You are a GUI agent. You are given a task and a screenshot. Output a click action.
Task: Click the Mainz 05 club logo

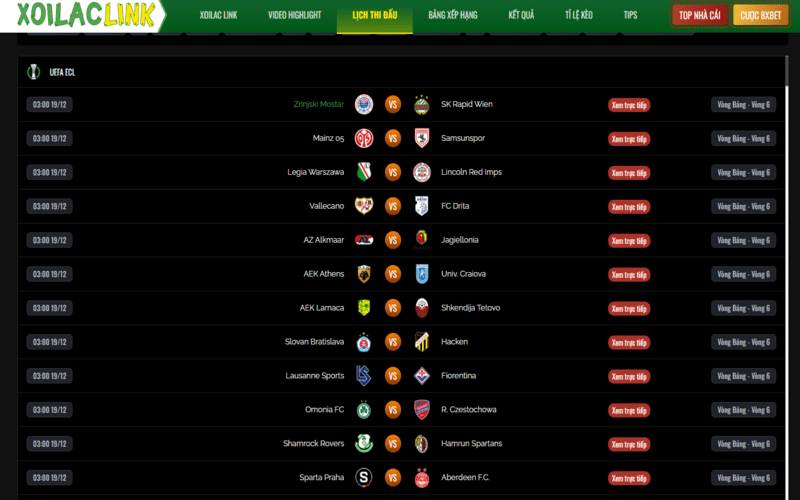[x=364, y=138]
